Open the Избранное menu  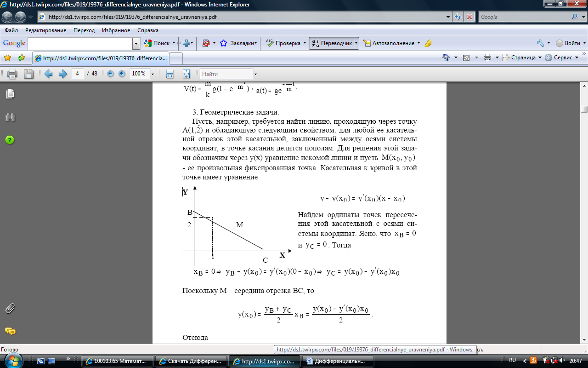tap(117, 30)
